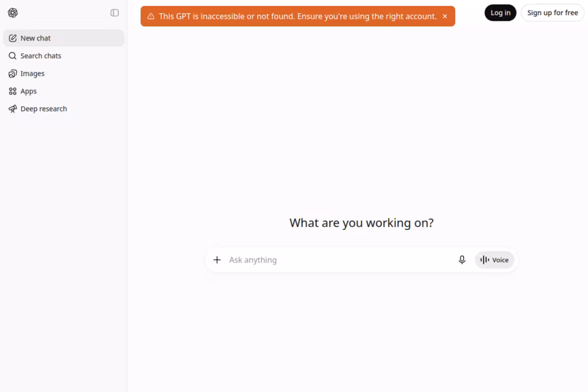Click the inaccessible GPT error message text
The width and height of the screenshot is (588, 392).
(x=297, y=16)
